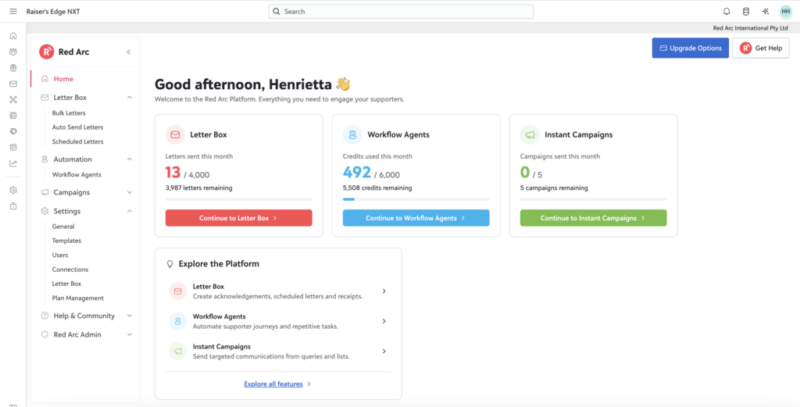Screen dimensions: 800x407
Task: Open the sparkle AI assistant icon
Action: [765, 11]
